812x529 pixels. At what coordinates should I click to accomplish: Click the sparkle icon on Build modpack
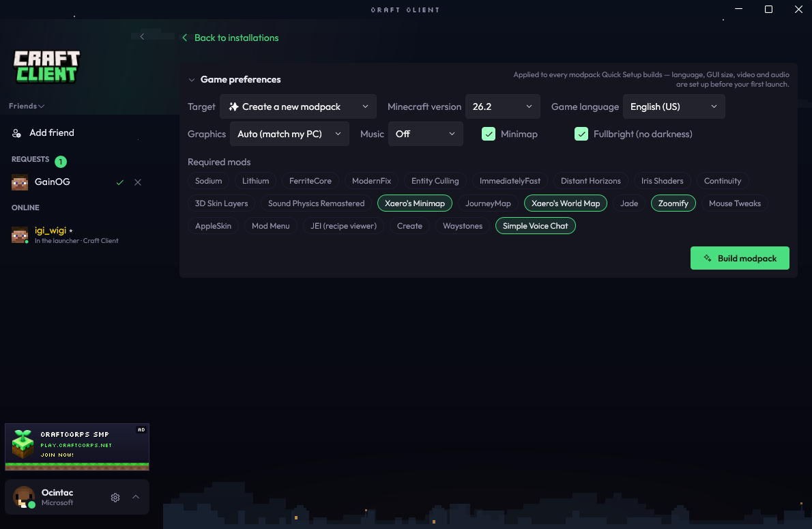(708, 258)
